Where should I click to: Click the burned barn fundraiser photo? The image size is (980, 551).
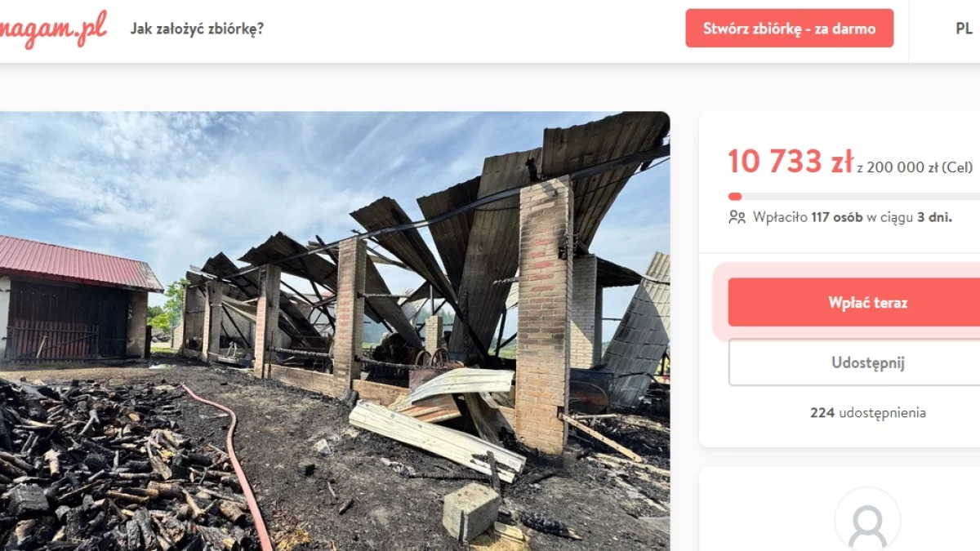(335, 331)
